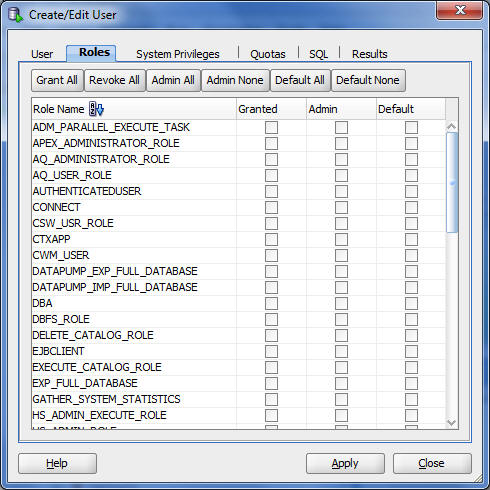
Task: Check Admin for EXECUTE_CATALOG_ROLE
Action: coord(341,368)
